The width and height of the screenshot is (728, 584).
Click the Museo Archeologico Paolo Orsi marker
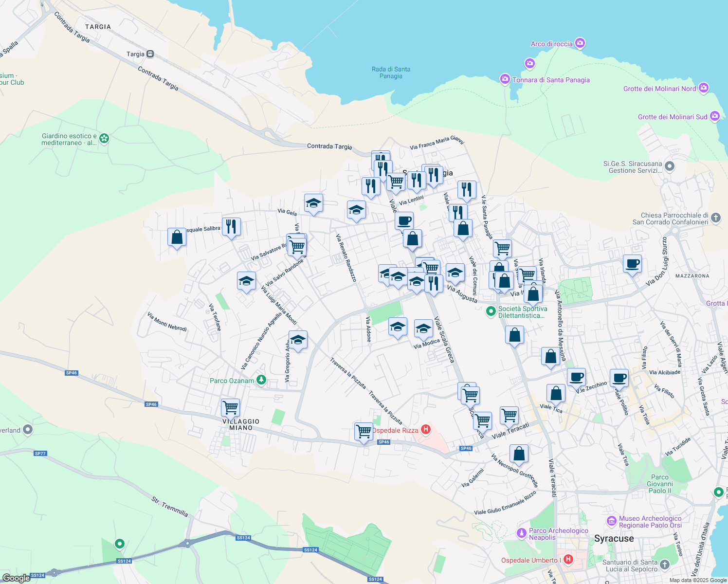(x=612, y=521)
